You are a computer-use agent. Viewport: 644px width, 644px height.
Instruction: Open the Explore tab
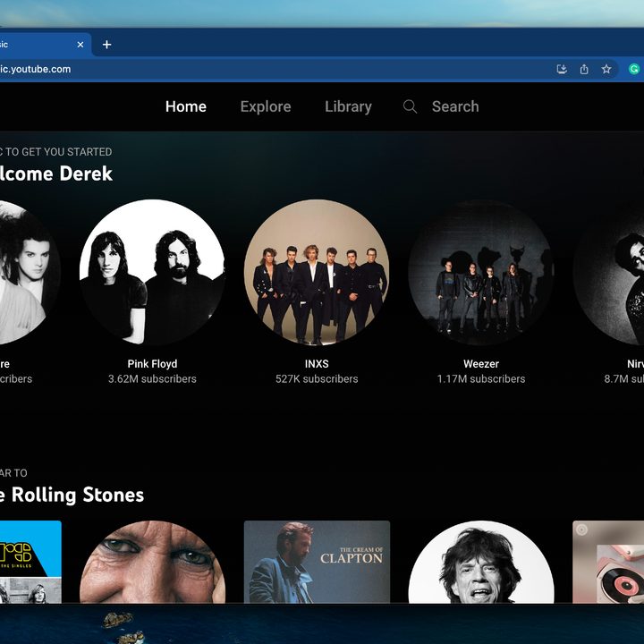(x=266, y=106)
